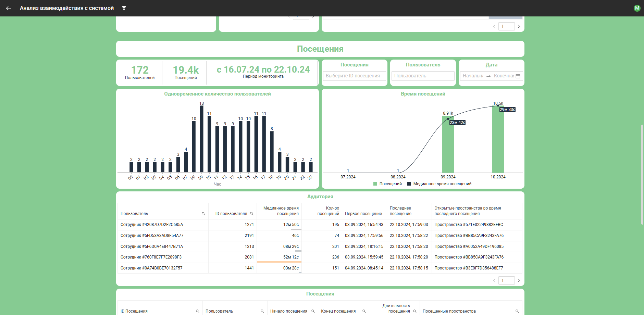644x315 pixels.
Task: Click Пространство #B3E0F7D356488EF7 cell
Action: coord(477,268)
